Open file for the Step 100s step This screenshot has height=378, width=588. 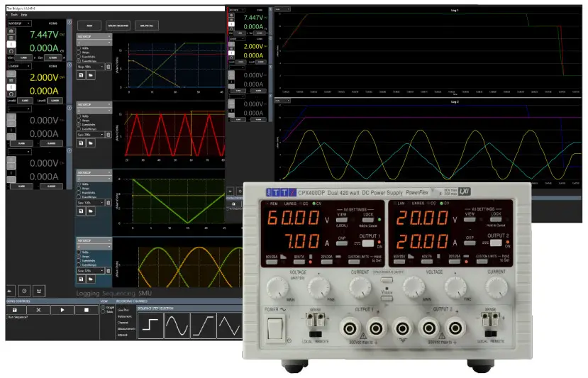coord(91,75)
